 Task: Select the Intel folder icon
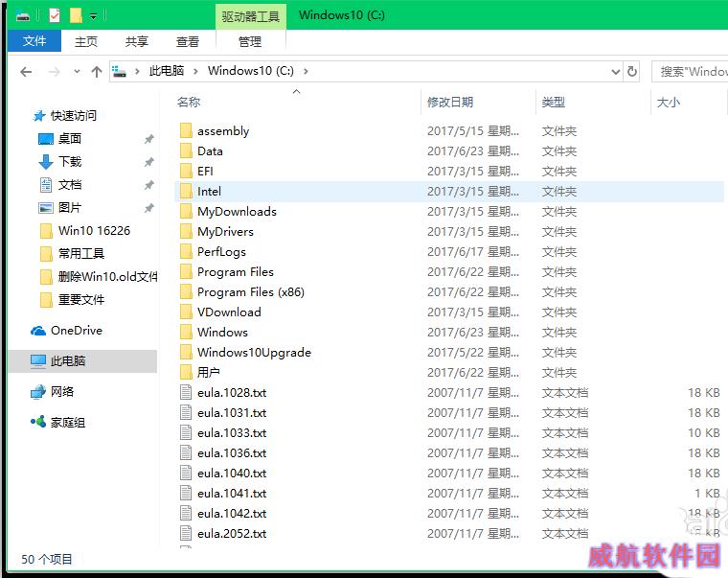[186, 191]
